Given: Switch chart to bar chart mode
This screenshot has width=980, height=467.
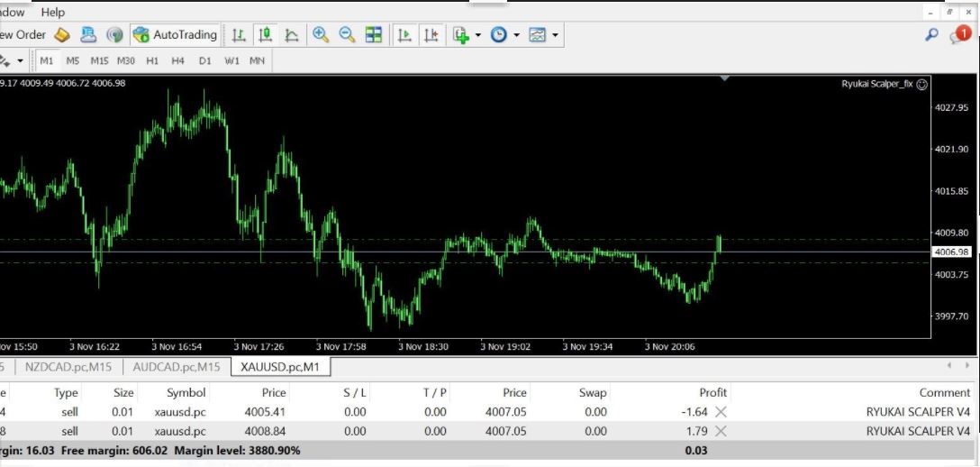Looking at the screenshot, I should [239, 35].
